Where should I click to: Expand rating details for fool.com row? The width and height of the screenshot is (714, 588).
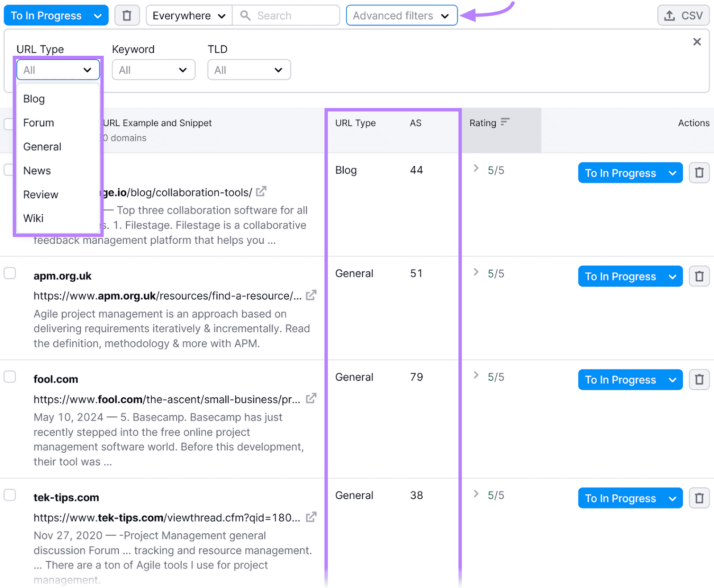[x=476, y=375]
